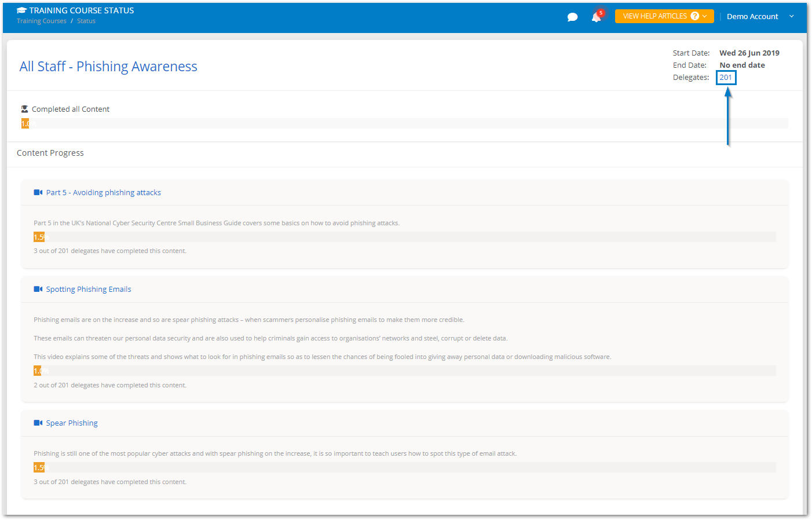This screenshot has height=520, width=812.
Task: Click the Content Progress heading
Action: 50,153
